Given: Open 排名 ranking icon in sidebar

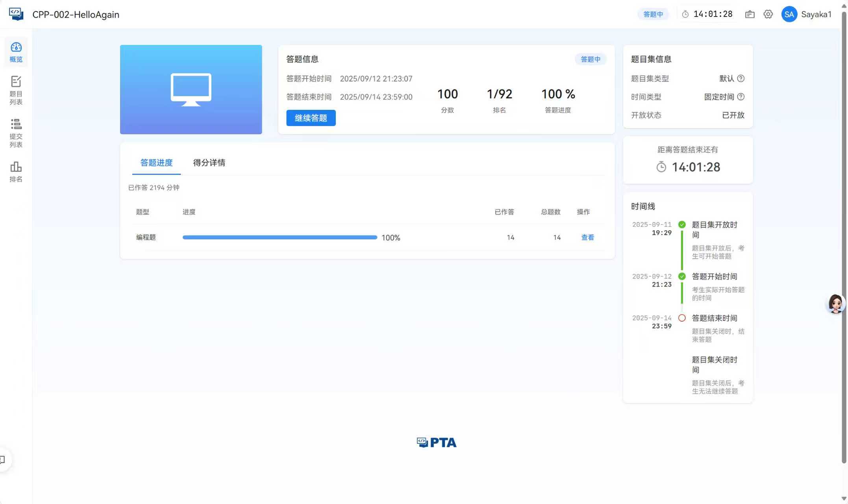Looking at the screenshot, I should pyautogui.click(x=16, y=171).
